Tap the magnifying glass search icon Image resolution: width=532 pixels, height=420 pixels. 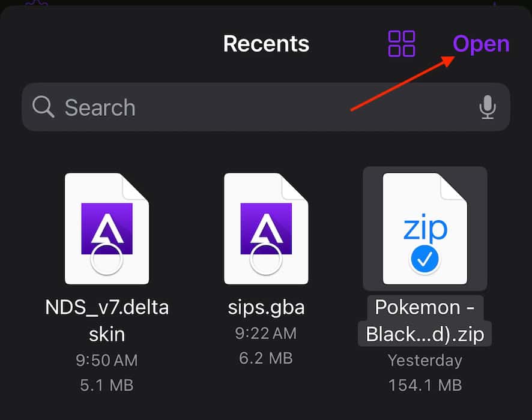[43, 107]
